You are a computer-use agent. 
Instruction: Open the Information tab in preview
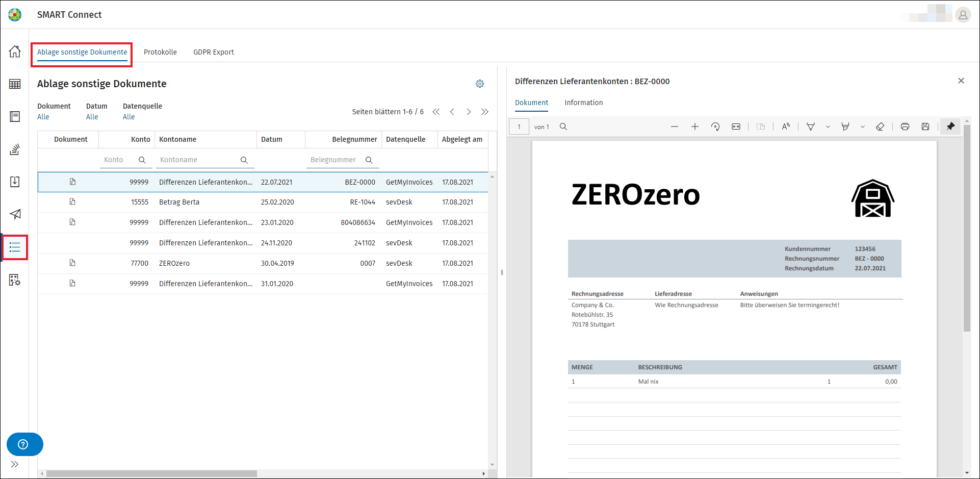click(583, 103)
